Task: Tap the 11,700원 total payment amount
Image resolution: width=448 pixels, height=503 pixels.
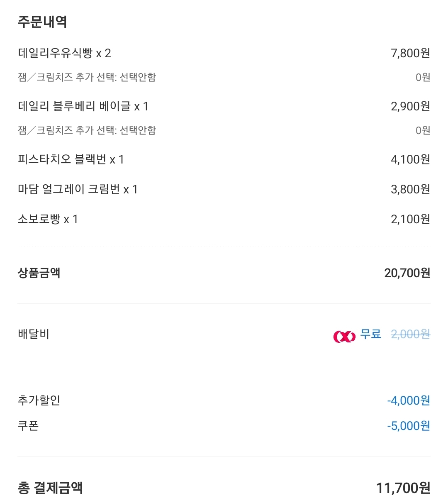Action: 403,488
